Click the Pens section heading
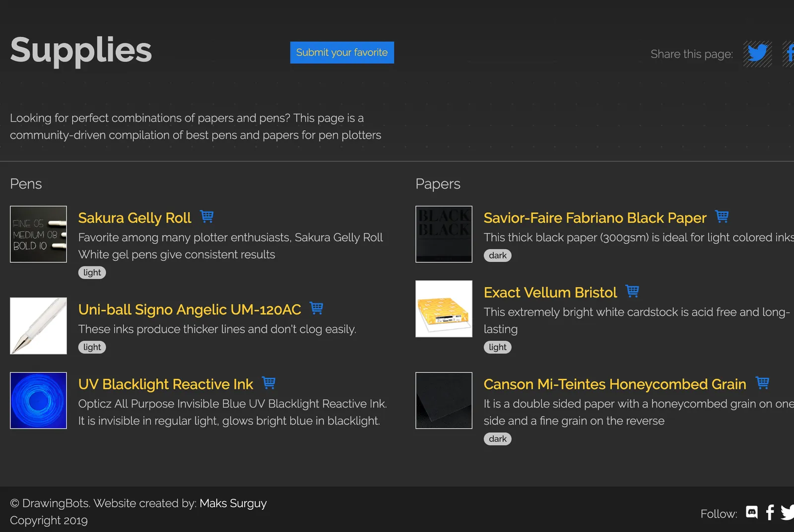794x532 pixels. (26, 184)
